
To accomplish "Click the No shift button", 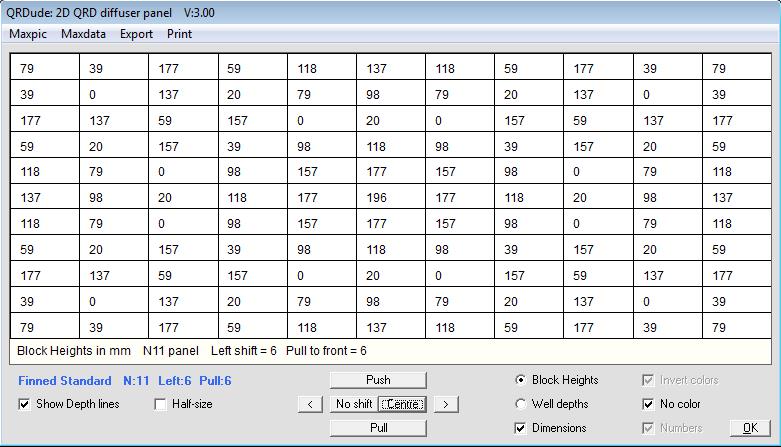I will (354, 404).
